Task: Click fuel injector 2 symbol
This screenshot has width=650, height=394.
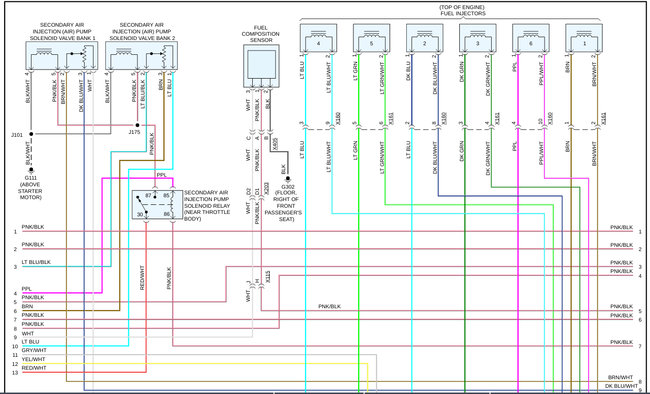Action: pyautogui.click(x=424, y=38)
